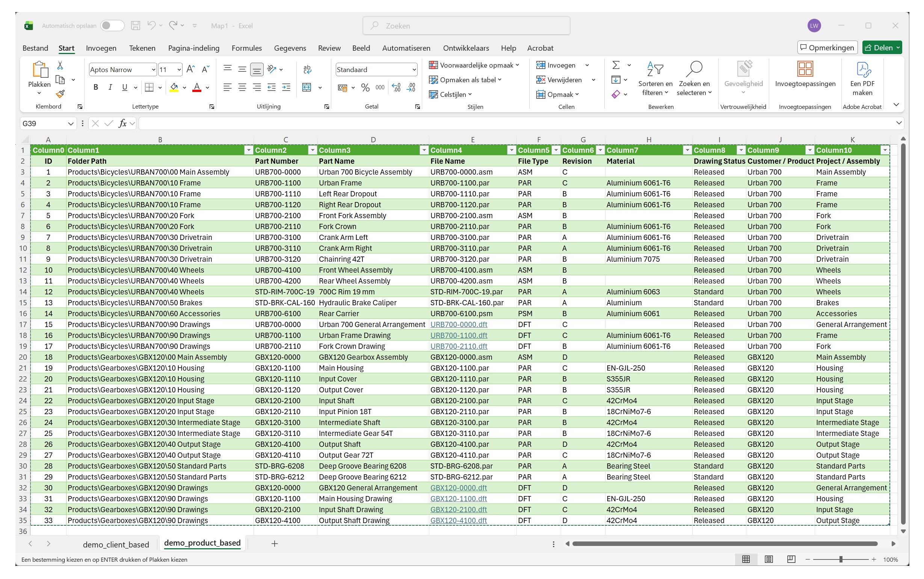The image size is (924, 579).
Task: Click the zoom slider handle
Action: pyautogui.click(x=841, y=559)
